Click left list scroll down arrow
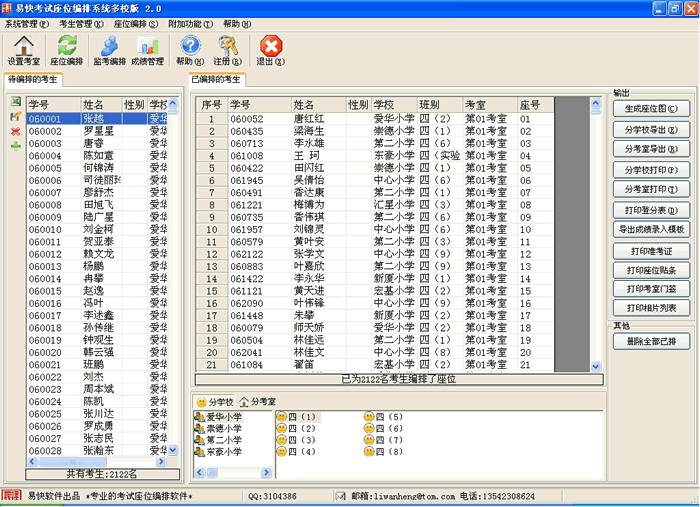The height and width of the screenshot is (507, 700). pos(173,450)
